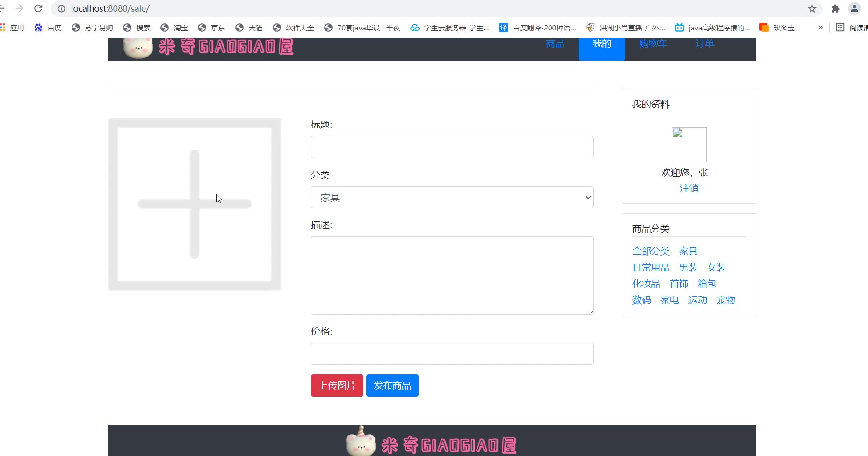
Task: Select the 化妆品 category link
Action: (x=646, y=284)
